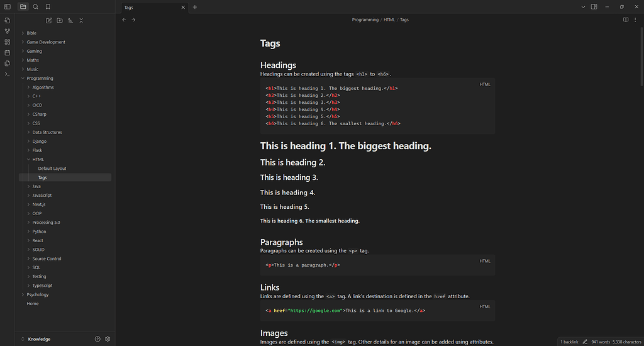Click 'This is heading 1. The biggest heading.'

click(x=345, y=146)
